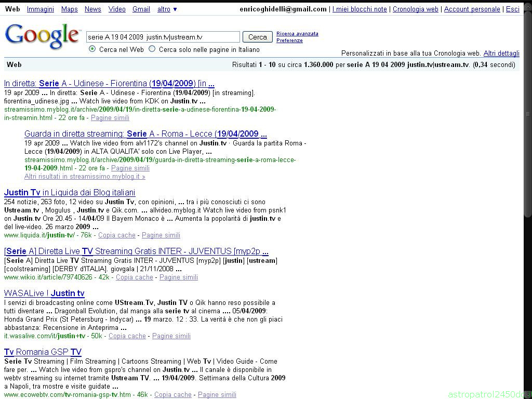
Task: Open 'Copia cache' for liquida.it result
Action: click(x=117, y=235)
